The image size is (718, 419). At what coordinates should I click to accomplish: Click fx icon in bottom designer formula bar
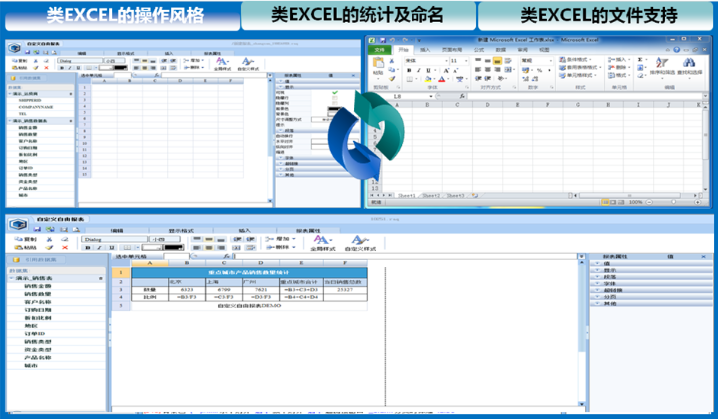(x=226, y=256)
